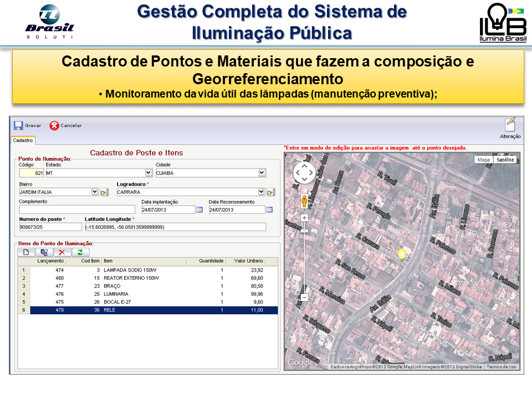
Task: Click the red Cancelar icon
Action: coord(54,126)
